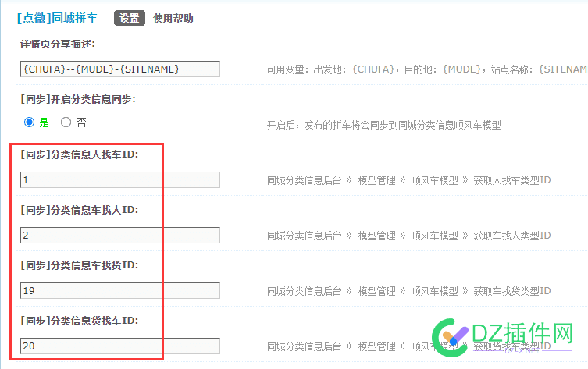The height and width of the screenshot is (369, 588).
Task: Choose the 否 radio button for sync
Action: point(66,122)
